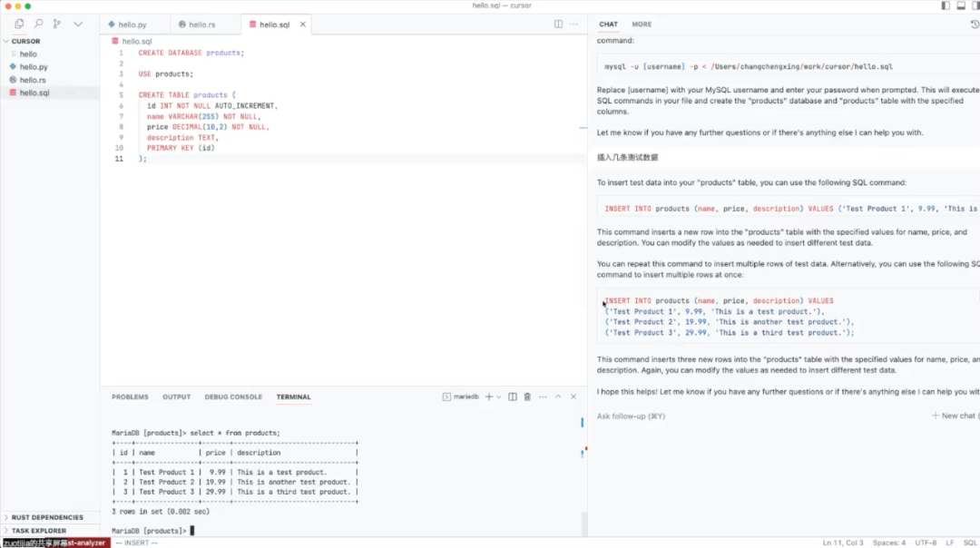Collapse the CURSOR folder in Explorer
The height and width of the screenshot is (548, 980).
27,41
